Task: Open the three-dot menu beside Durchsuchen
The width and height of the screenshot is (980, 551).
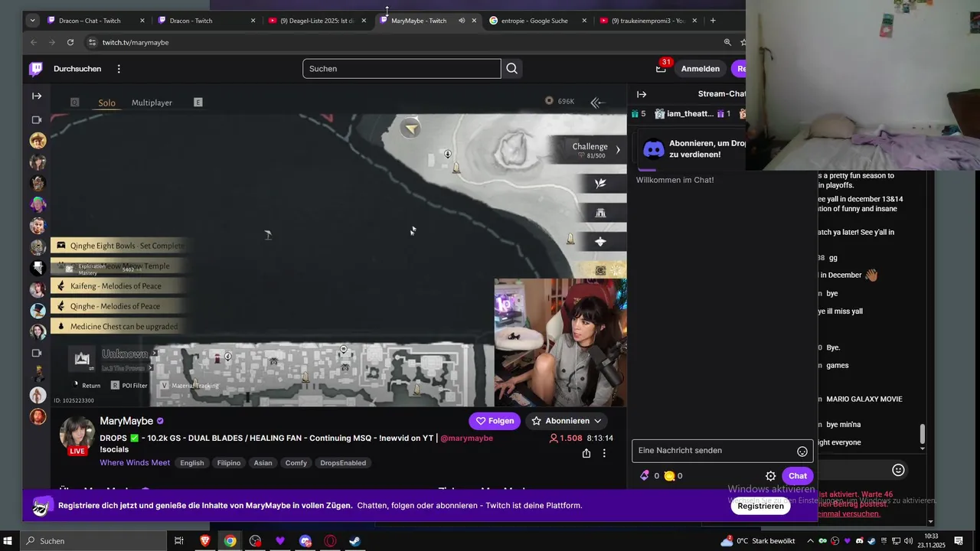Action: pos(119,69)
